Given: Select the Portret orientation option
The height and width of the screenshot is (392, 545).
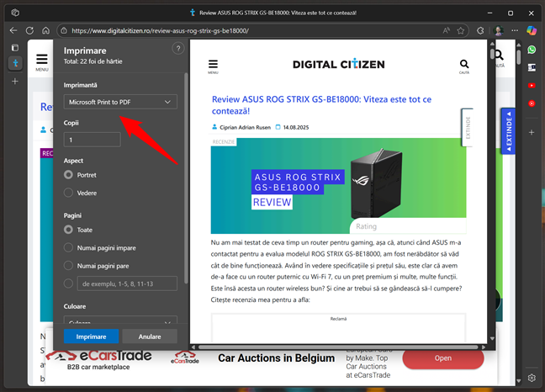Looking at the screenshot, I should pyautogui.click(x=69, y=175).
